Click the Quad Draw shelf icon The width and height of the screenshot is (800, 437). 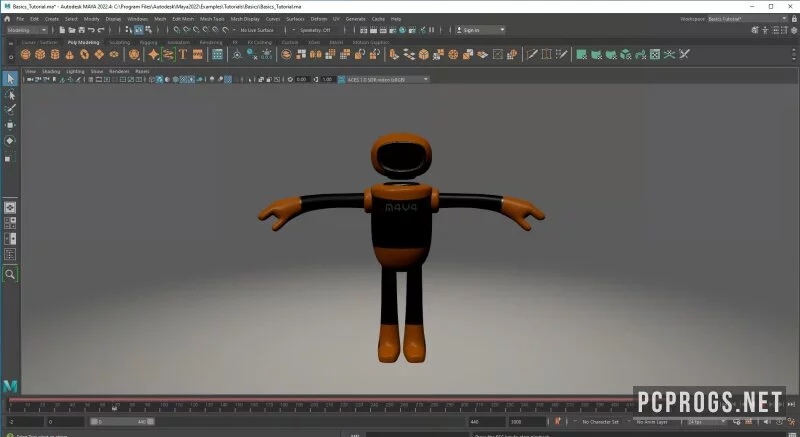tap(562, 54)
